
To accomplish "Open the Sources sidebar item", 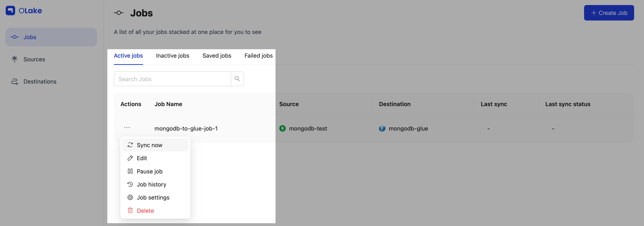I will tap(34, 59).
